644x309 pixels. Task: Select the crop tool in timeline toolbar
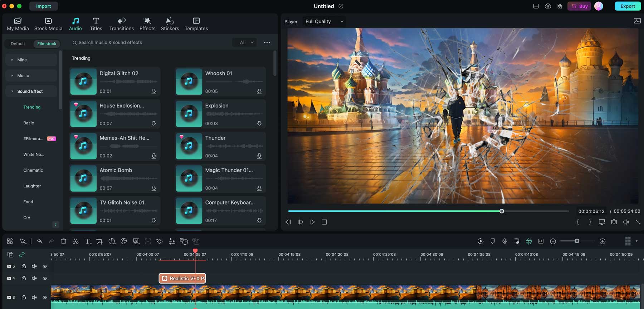[99, 241]
